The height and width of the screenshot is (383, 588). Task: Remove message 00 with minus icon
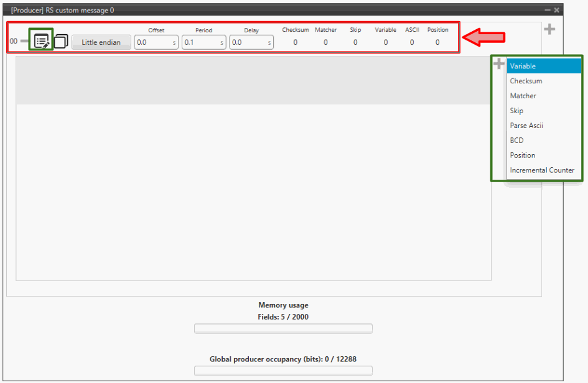[x=25, y=42]
